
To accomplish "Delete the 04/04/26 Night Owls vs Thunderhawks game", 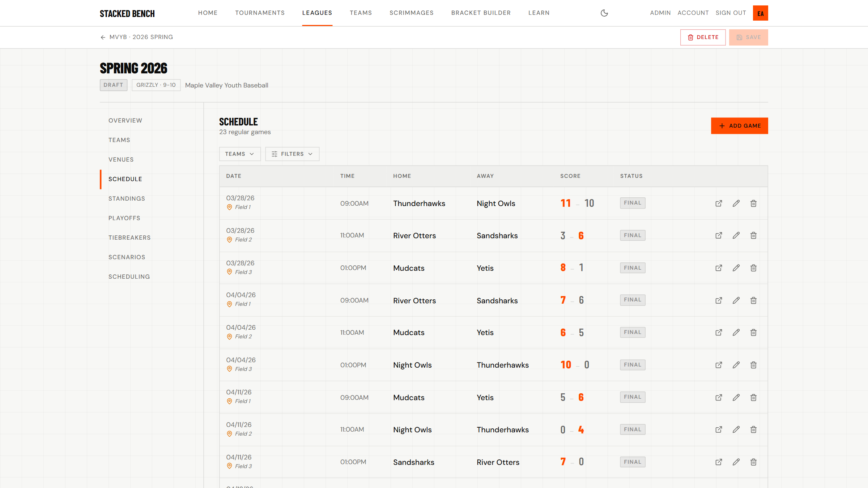I will (x=753, y=365).
